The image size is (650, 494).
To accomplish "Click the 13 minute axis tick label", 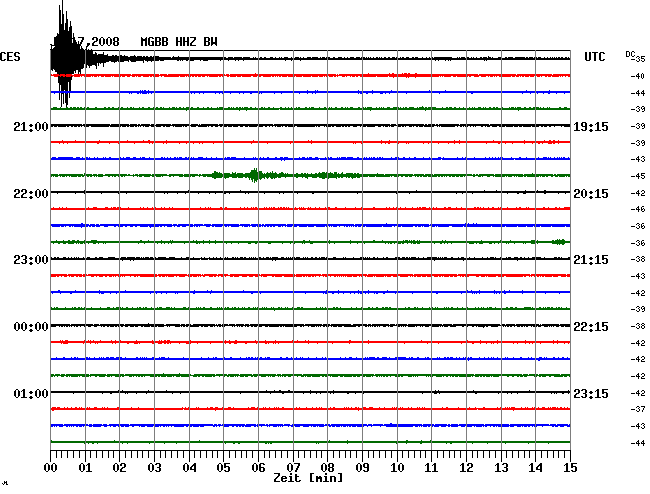I will click(x=501, y=468).
